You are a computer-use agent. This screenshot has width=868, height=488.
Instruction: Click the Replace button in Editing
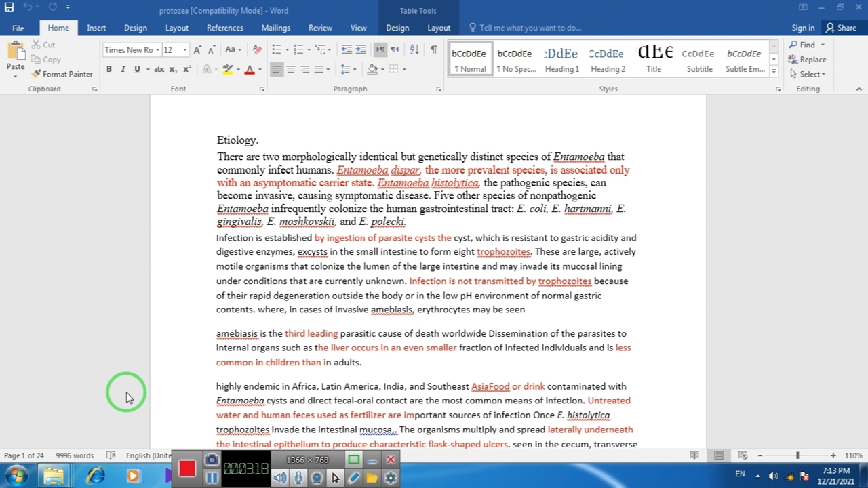pos(807,60)
